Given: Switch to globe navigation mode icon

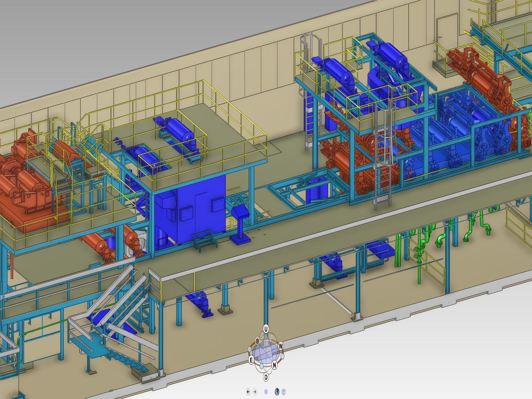Looking at the screenshot, I should 277,392.
